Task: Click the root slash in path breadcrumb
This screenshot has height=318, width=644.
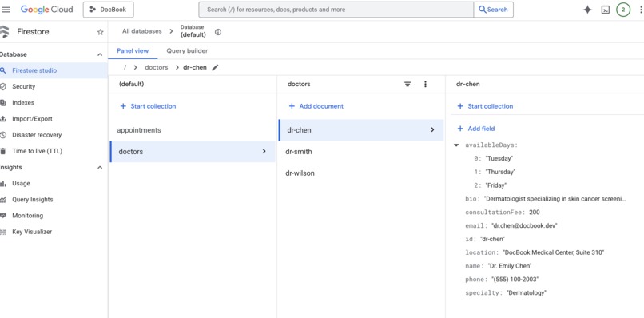Action: click(125, 67)
